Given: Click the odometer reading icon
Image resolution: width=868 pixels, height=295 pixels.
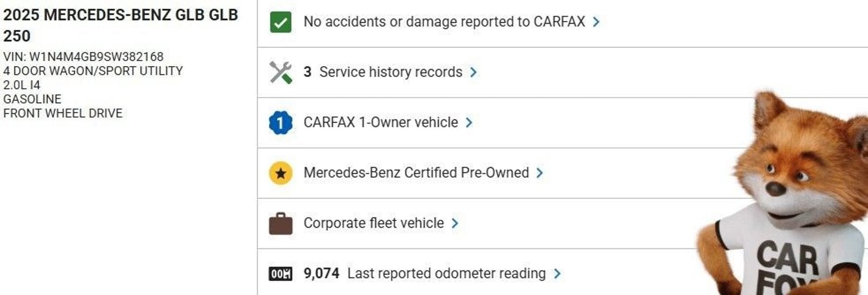Looking at the screenshot, I should [x=280, y=274].
